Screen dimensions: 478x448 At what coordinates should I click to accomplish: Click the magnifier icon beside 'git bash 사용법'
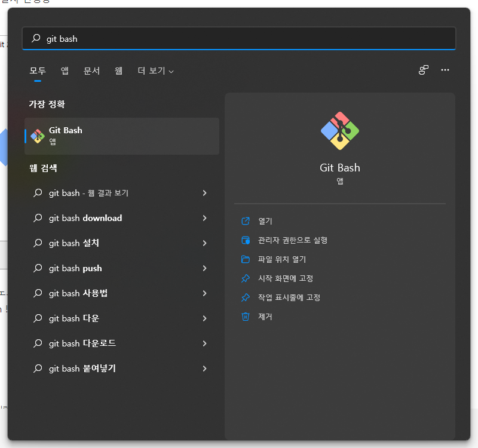pos(38,293)
